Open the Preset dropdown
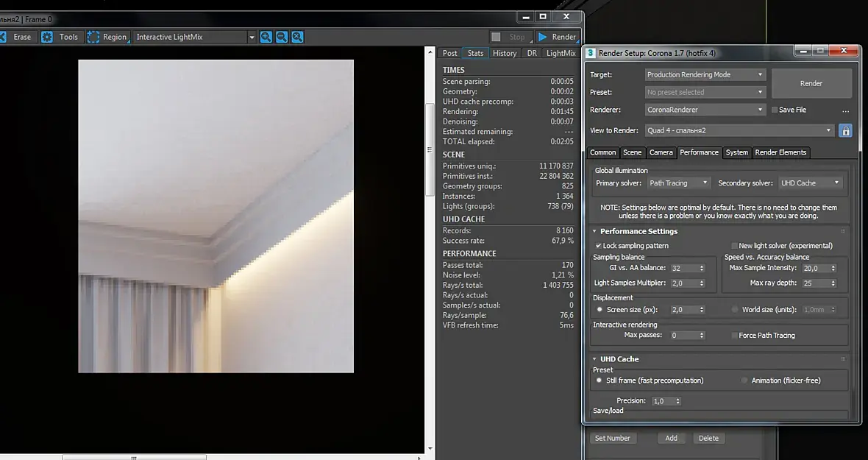This screenshot has height=460, width=868. pos(705,93)
